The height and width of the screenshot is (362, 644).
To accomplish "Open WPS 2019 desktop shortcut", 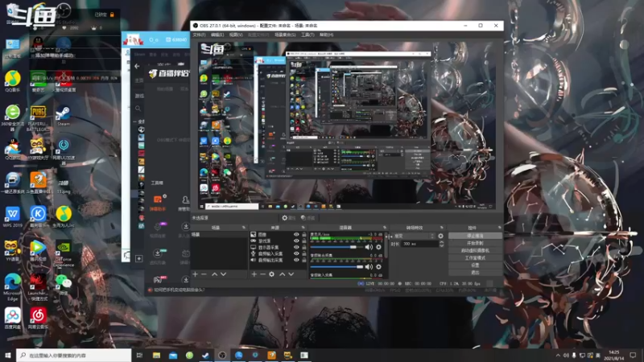I will [13, 216].
